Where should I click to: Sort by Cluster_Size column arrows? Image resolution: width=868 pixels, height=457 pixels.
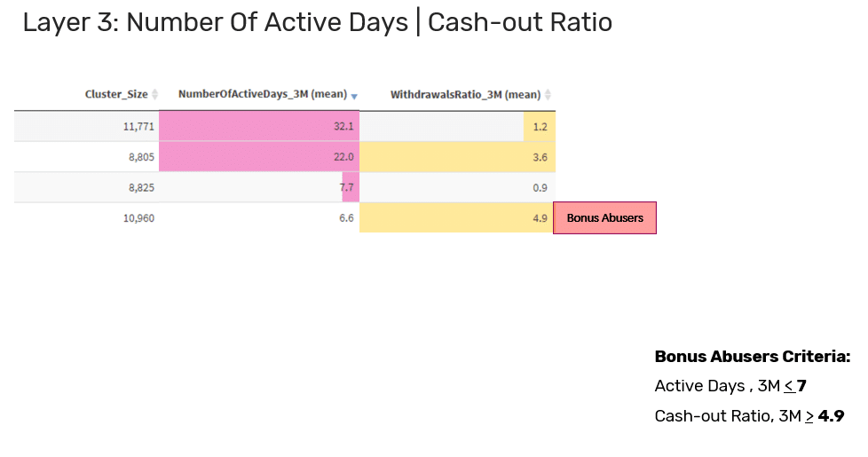click(155, 95)
